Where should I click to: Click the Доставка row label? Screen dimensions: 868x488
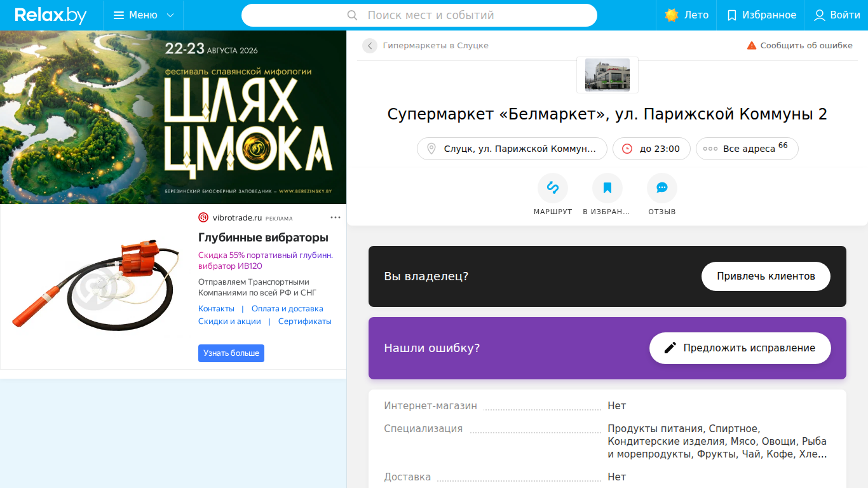point(407,477)
